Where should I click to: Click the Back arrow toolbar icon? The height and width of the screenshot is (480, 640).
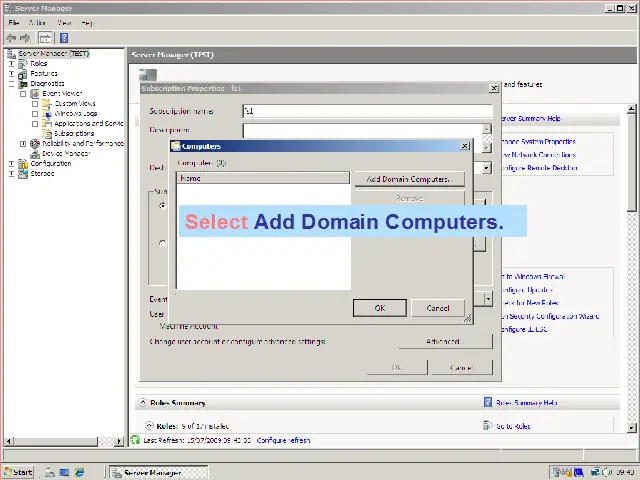11,38
